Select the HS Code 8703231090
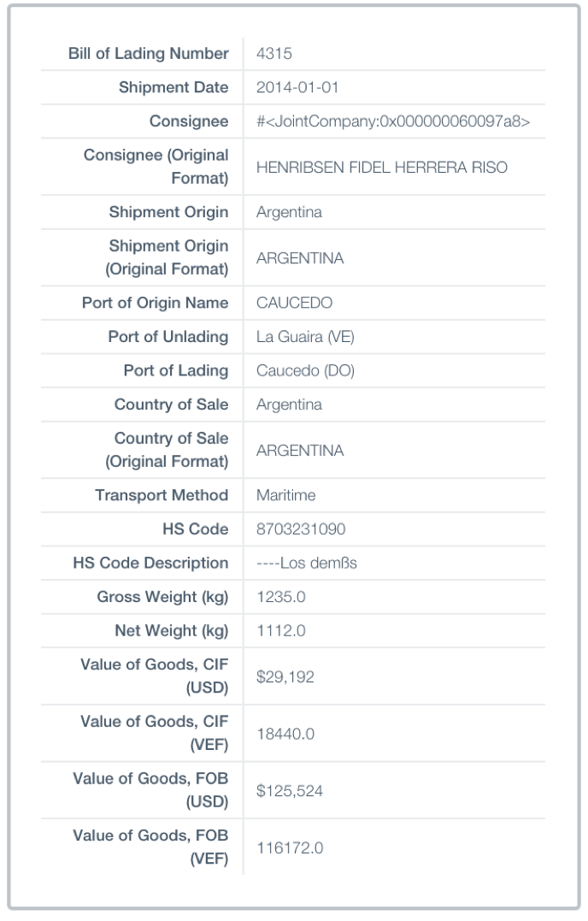Image resolution: width=588 pixels, height=921 pixels. [301, 529]
